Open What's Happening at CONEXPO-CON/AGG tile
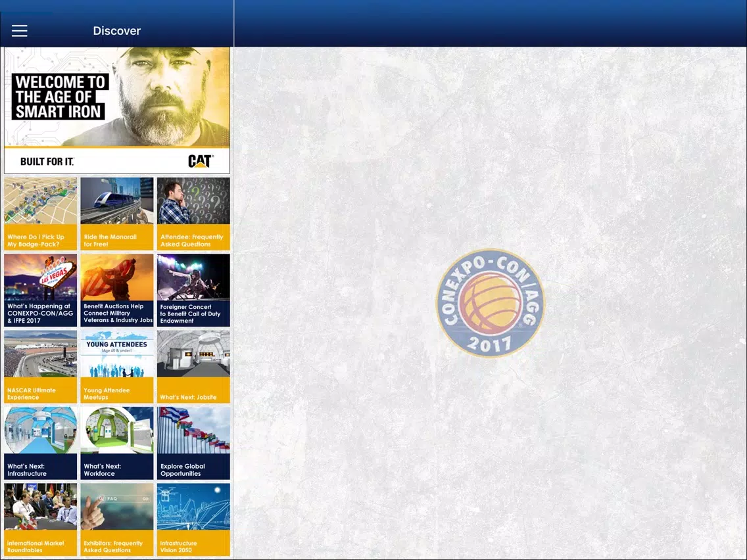 41,290
